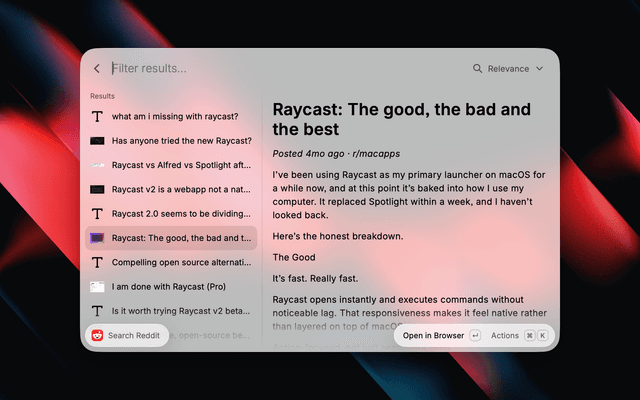Click 'Posted 4mo ago · r/macapps' line
The height and width of the screenshot is (400, 640).
click(336, 154)
